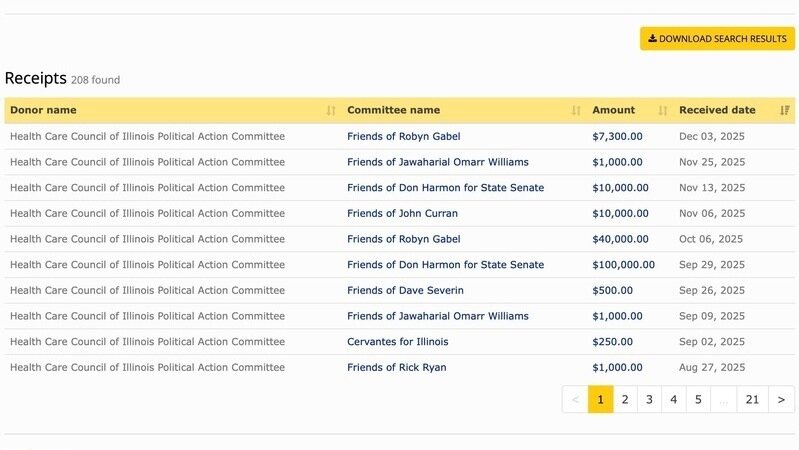Open Friends of John Curran committee
Image resolution: width=799 pixels, height=450 pixels.
point(402,213)
